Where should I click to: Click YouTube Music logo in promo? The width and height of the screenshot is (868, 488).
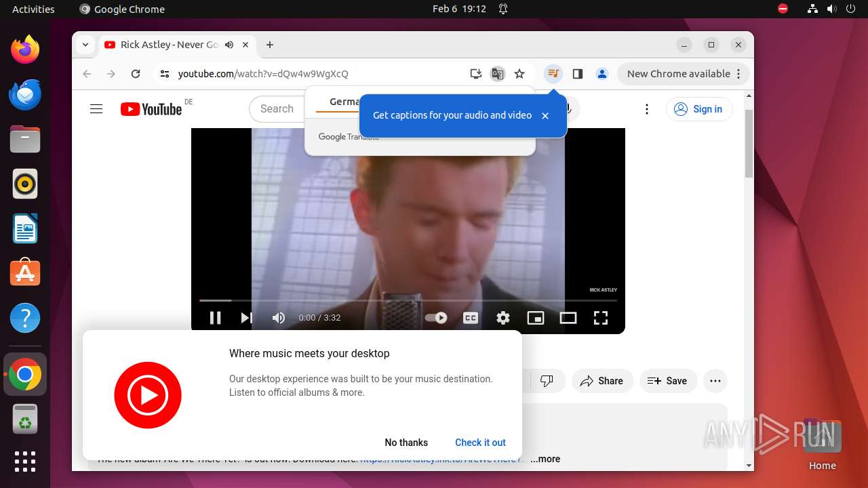pyautogui.click(x=148, y=395)
